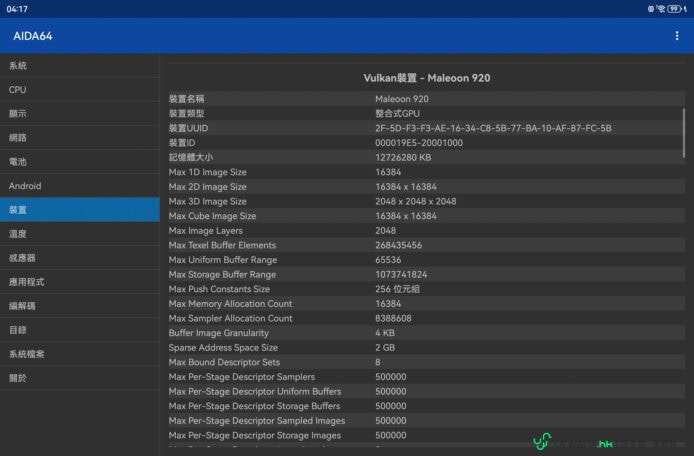The height and width of the screenshot is (456, 694).
Task: Select the 記憶體大小 row label
Action: (x=191, y=157)
